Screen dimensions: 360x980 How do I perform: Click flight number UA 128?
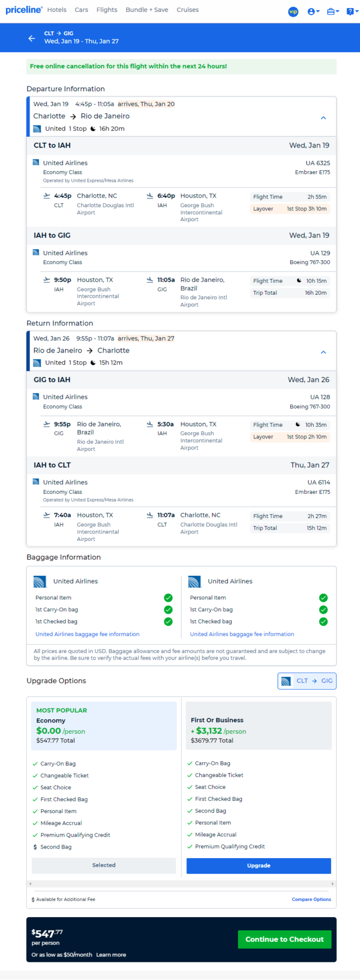320,397
